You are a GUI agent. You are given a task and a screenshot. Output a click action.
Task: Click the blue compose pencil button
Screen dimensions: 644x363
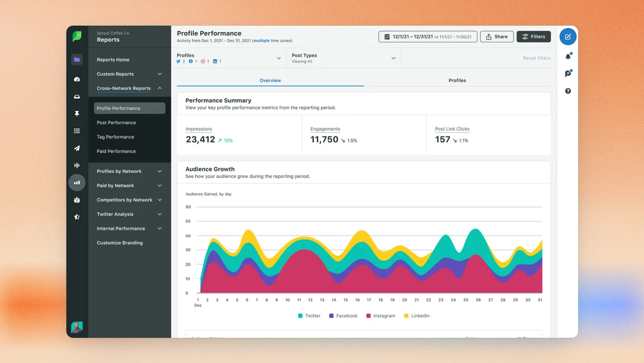click(x=568, y=37)
